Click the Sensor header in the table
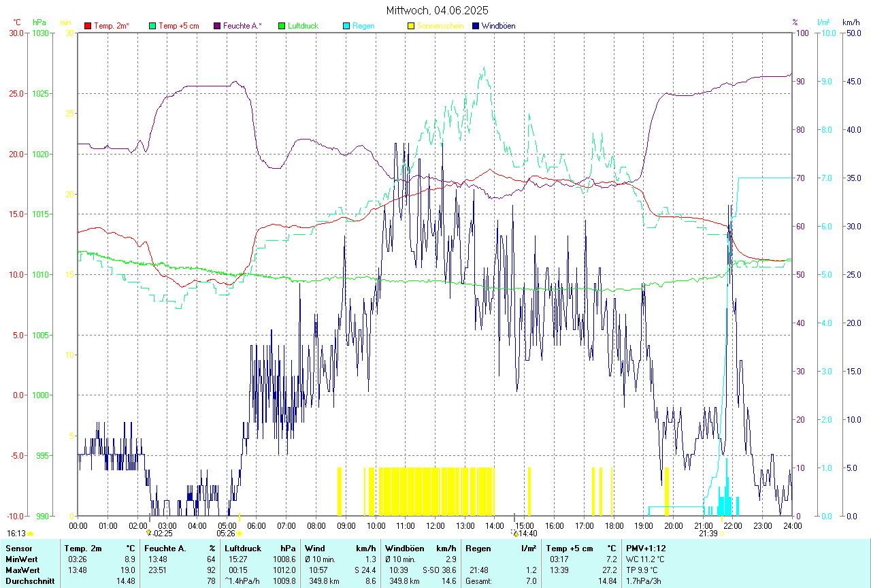 coord(18,548)
